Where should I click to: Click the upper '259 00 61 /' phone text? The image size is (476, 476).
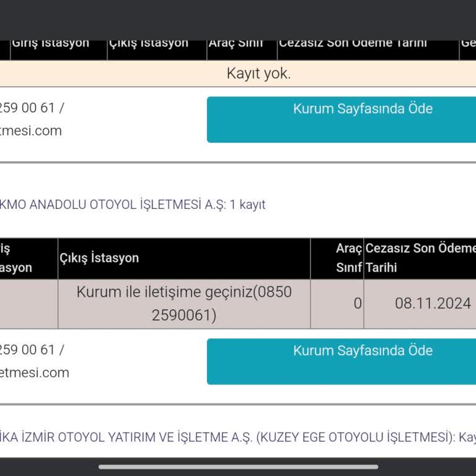coord(32,108)
